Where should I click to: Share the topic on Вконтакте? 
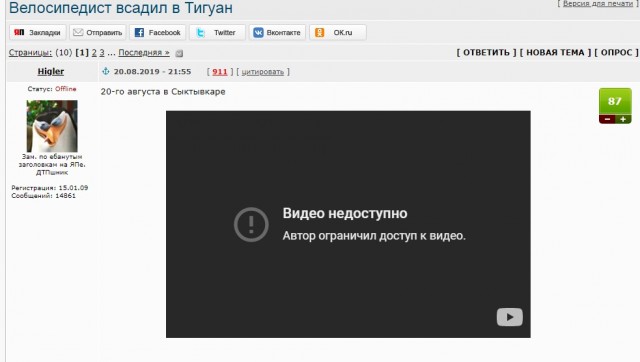coord(277,32)
